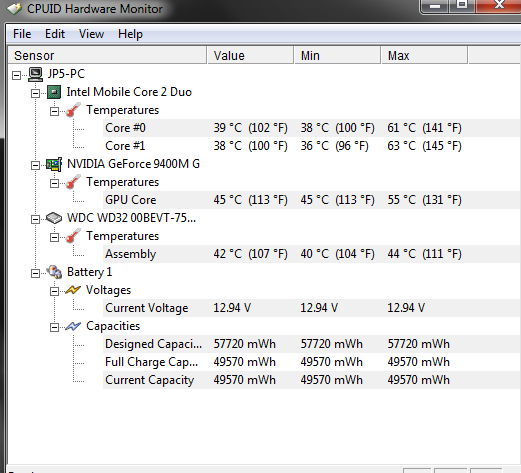Click Current Voltage value 12.94 V
The width and height of the screenshot is (521, 473).
click(x=232, y=308)
